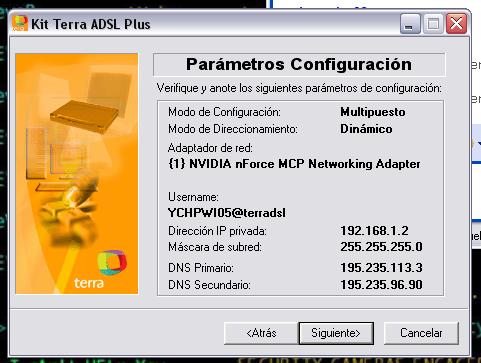481x363 pixels.
Task: Select the NVIDIA nForce MCP Networking Adapter text
Action: coord(294,164)
